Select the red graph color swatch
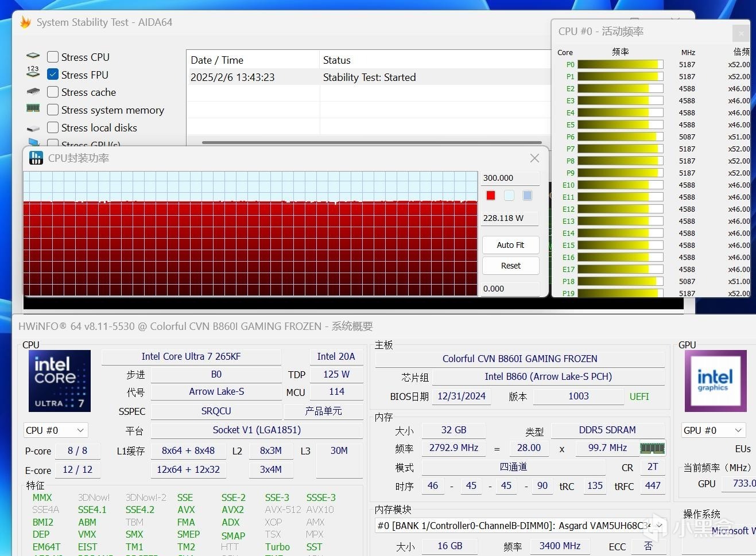756x556 pixels. pyautogui.click(x=491, y=196)
